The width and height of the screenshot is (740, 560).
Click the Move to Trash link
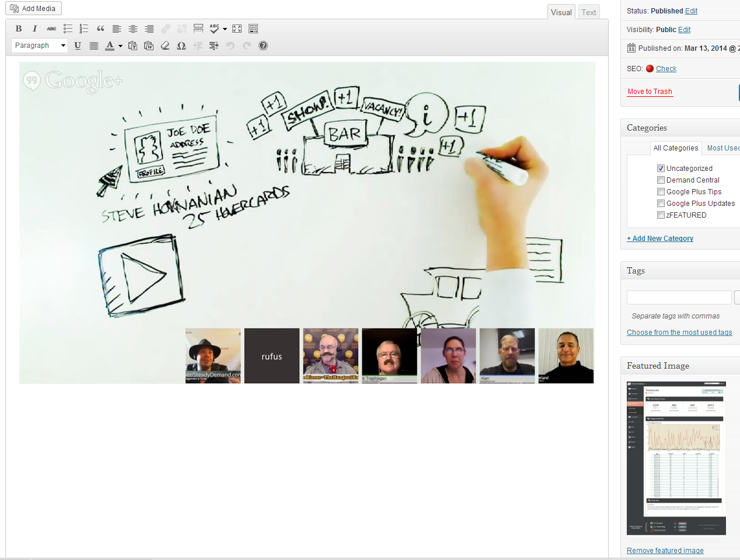point(650,92)
